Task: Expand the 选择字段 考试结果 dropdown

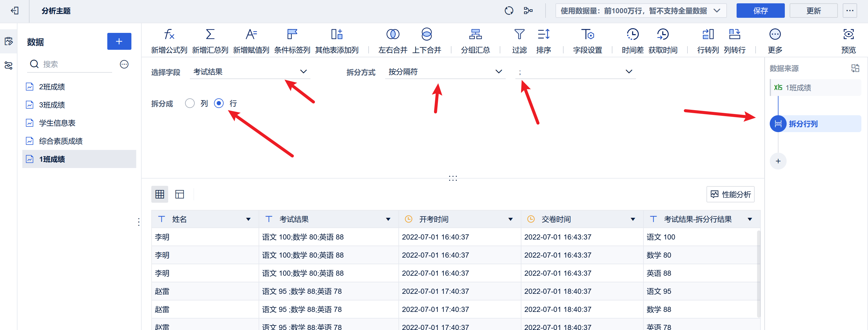Action: (x=250, y=72)
